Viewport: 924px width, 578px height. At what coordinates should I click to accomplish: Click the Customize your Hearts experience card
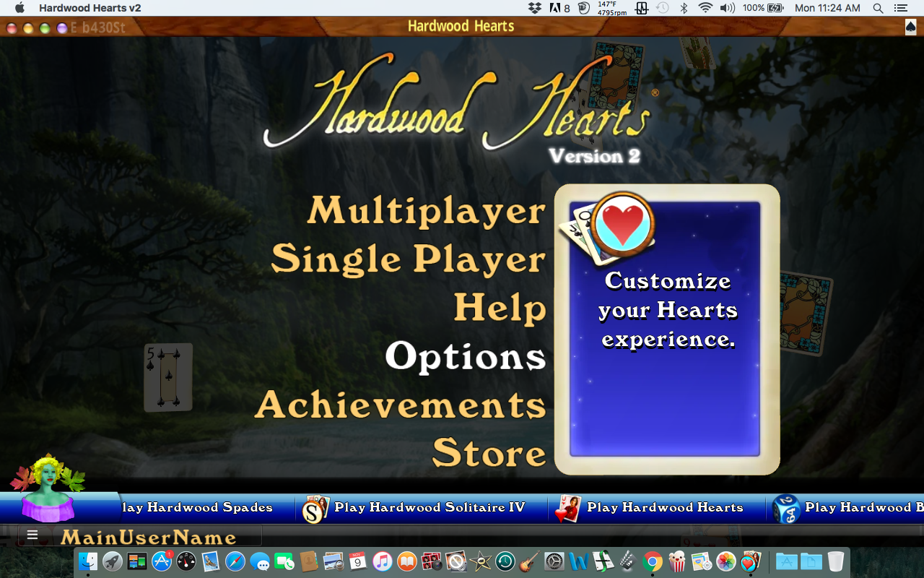667,329
